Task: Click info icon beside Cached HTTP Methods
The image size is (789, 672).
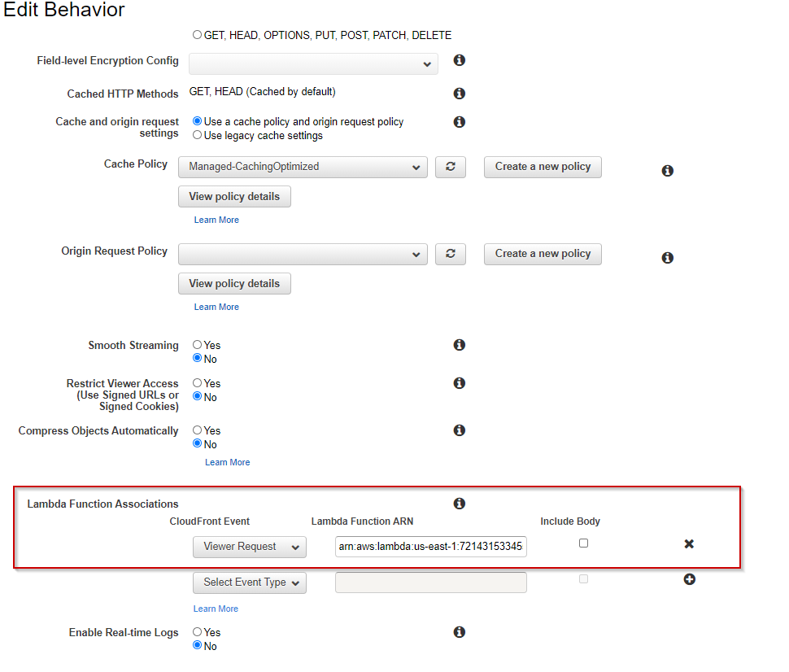Action: pos(459,93)
